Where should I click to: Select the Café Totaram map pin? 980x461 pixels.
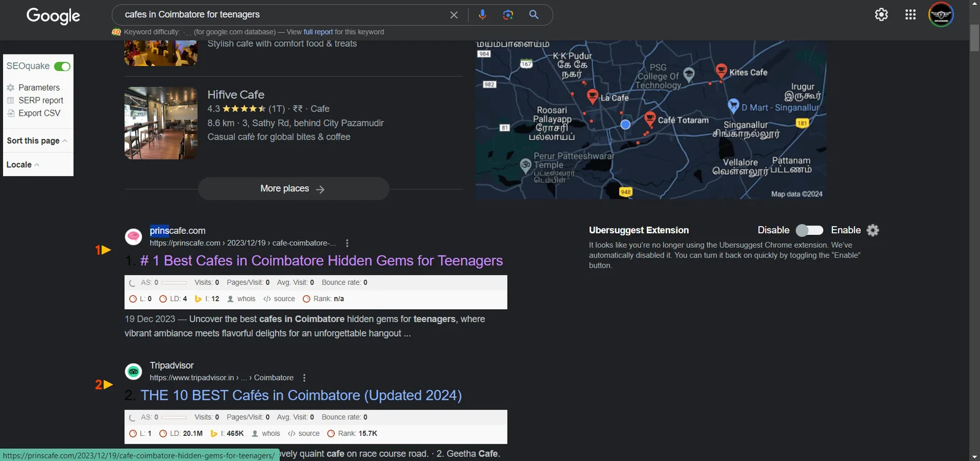[650, 119]
